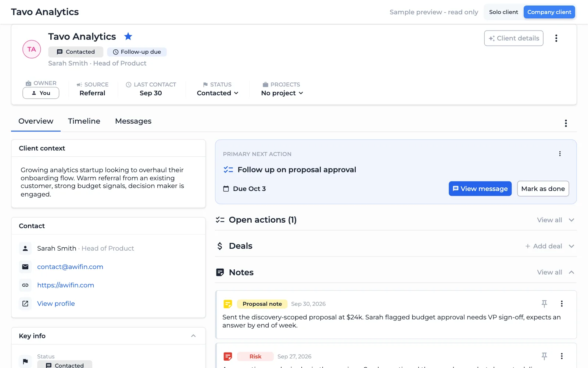588x368 pixels.
Task: Click the yellow Proposal note icon
Action: click(228, 304)
